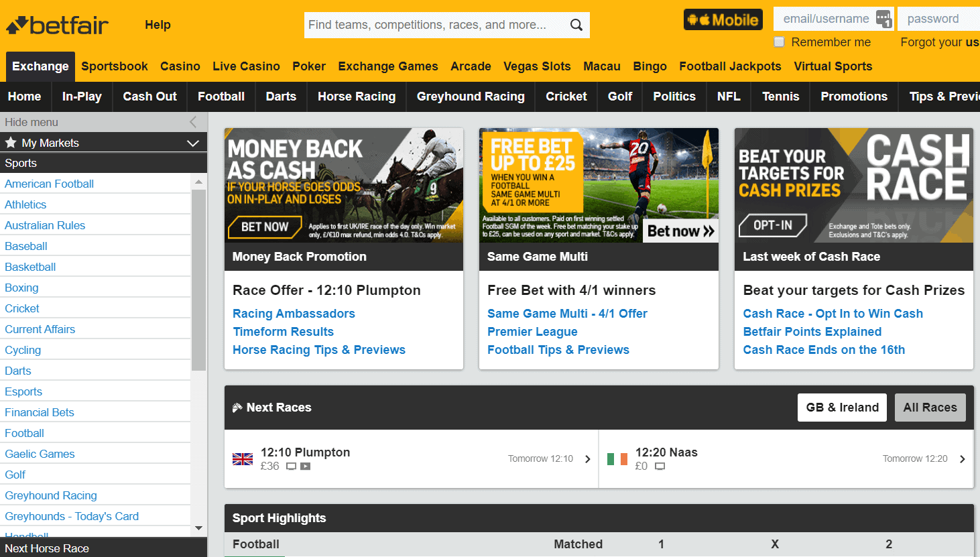
Task: Click the monitor icon under 12:20 Naas
Action: pyautogui.click(x=660, y=467)
